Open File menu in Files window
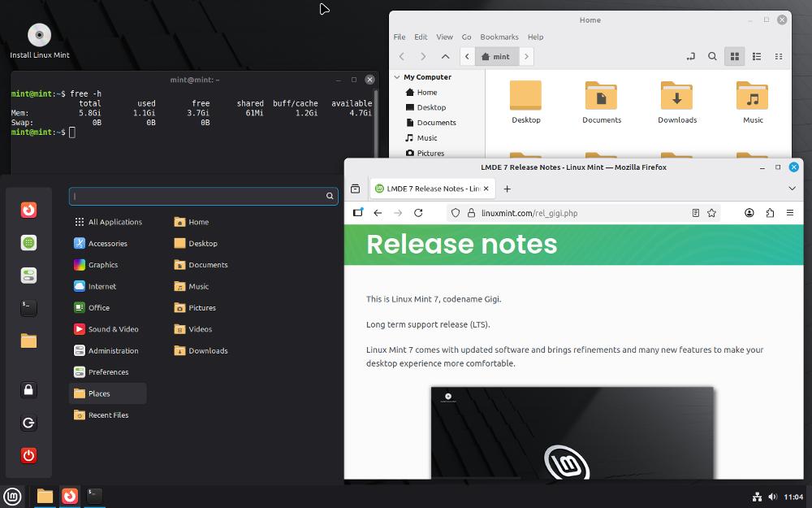 point(400,37)
